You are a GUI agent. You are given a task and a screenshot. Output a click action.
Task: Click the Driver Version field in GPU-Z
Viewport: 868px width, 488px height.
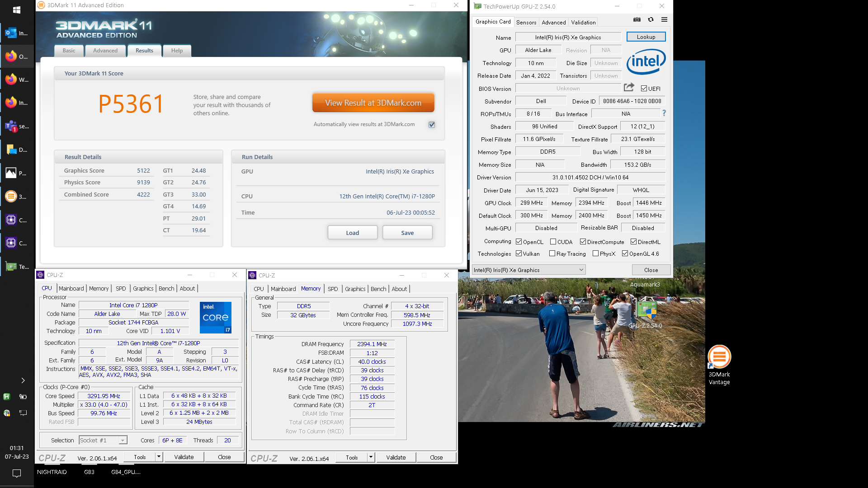pyautogui.click(x=590, y=177)
